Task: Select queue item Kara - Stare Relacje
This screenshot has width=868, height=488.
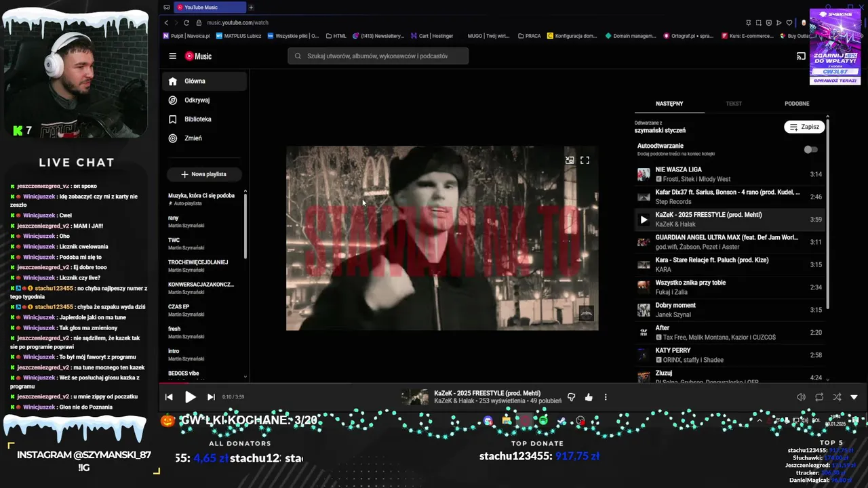Action: [x=730, y=264]
